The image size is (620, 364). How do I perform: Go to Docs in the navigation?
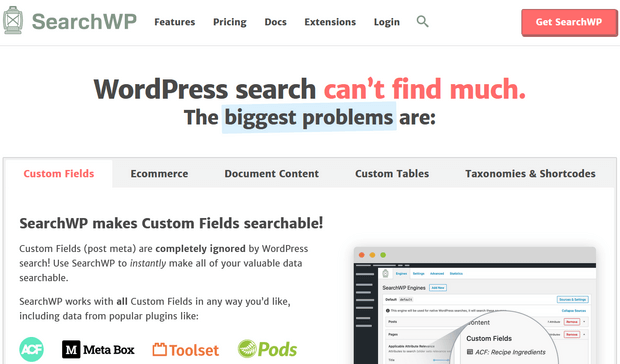pos(276,22)
